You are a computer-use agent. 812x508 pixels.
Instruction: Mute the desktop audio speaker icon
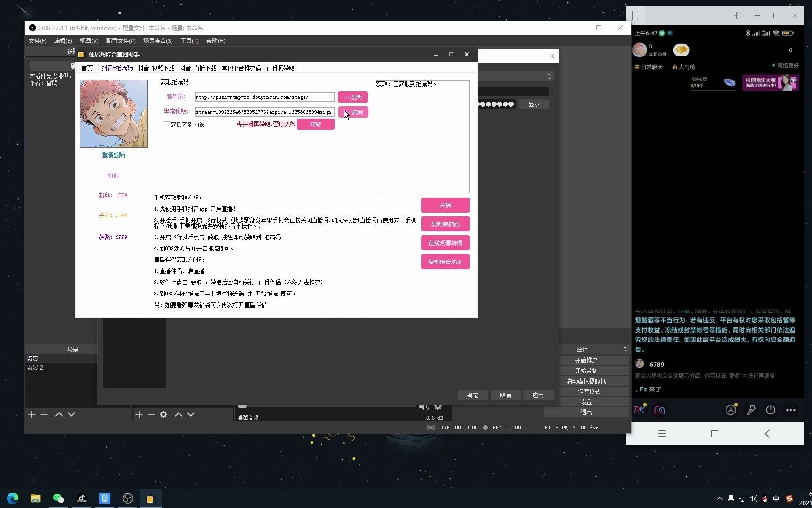[424, 406]
